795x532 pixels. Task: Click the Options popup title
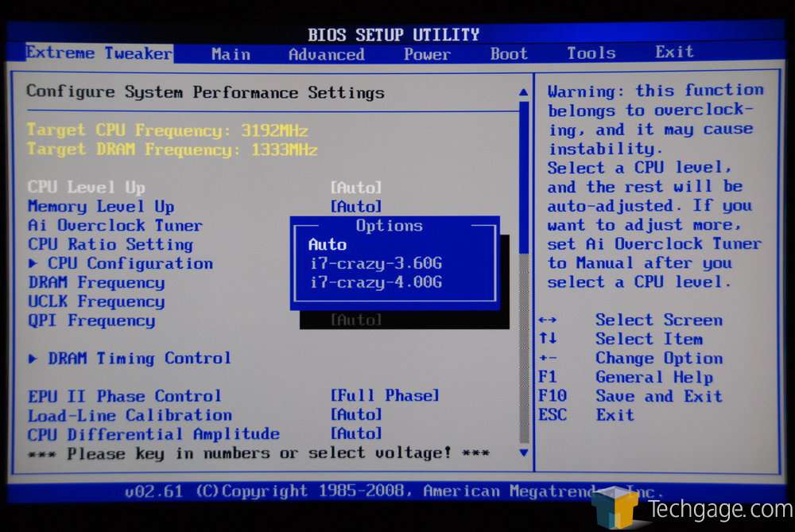click(389, 225)
